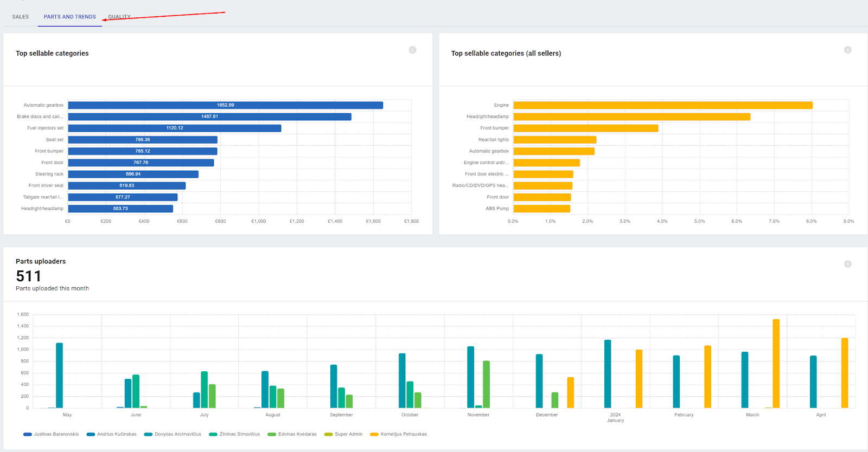This screenshot has height=452, width=868.
Task: Click info icon for all sellers categories card
Action: (x=847, y=50)
